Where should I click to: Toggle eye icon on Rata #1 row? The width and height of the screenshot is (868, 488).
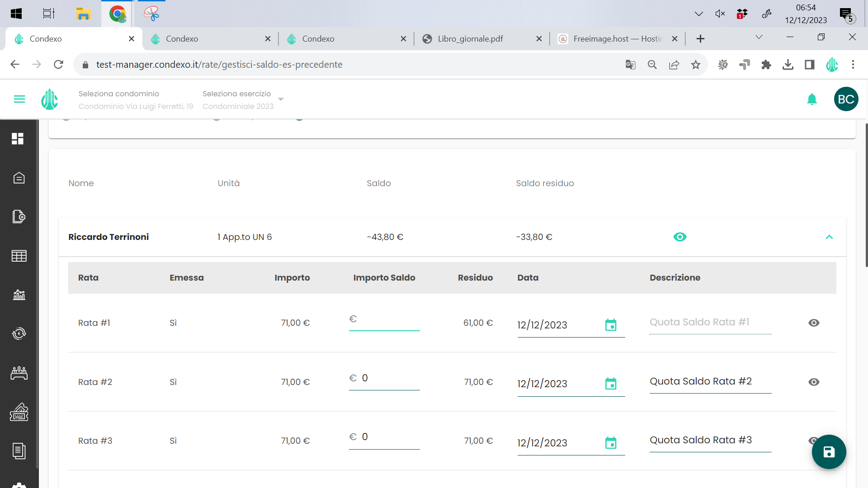[814, 323]
